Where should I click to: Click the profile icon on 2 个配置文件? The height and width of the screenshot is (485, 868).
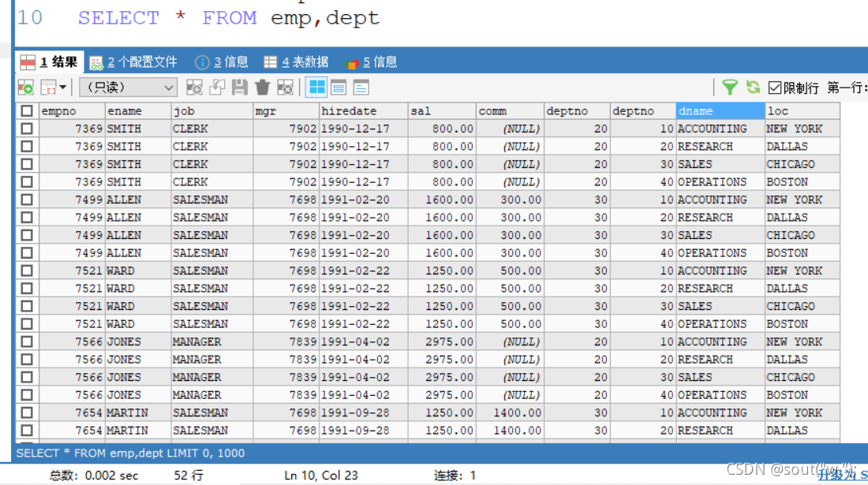[96, 62]
